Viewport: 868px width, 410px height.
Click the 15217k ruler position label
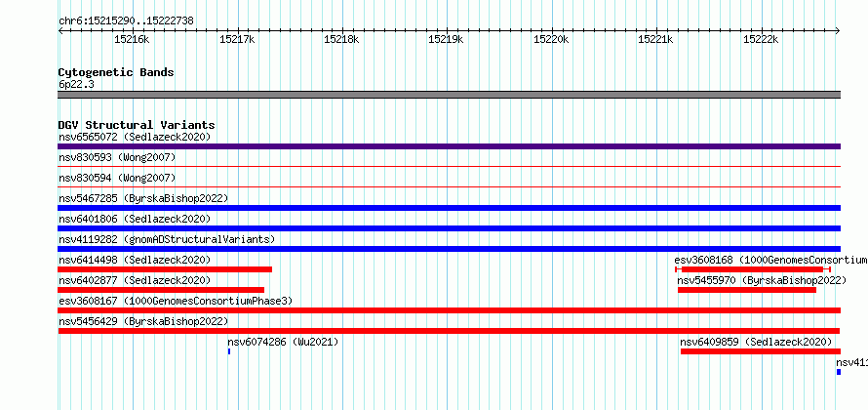pyautogui.click(x=237, y=39)
